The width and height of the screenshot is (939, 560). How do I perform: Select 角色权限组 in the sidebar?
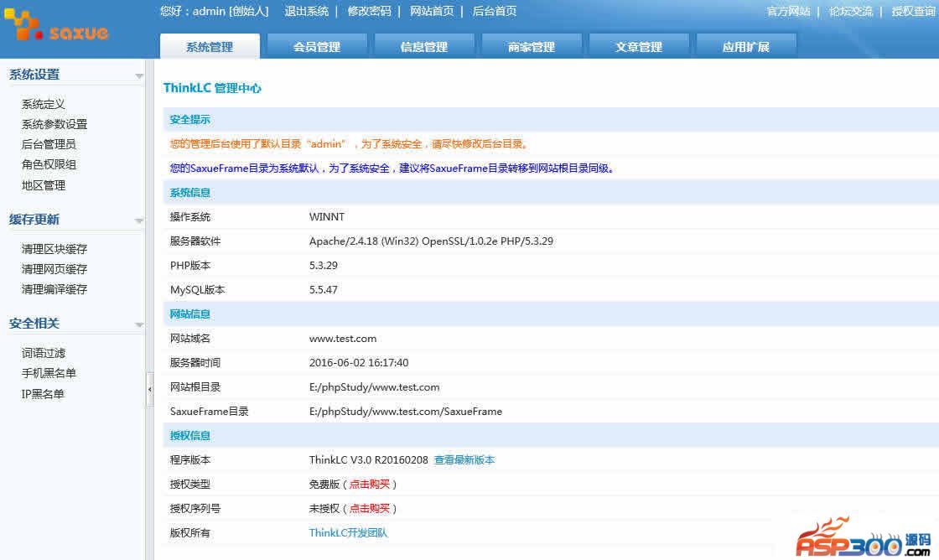(49, 164)
